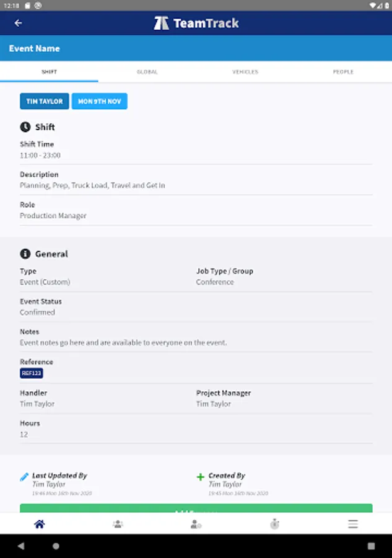The height and width of the screenshot is (558, 392).
Task: Tap the green button at page bottom
Action: click(196, 508)
